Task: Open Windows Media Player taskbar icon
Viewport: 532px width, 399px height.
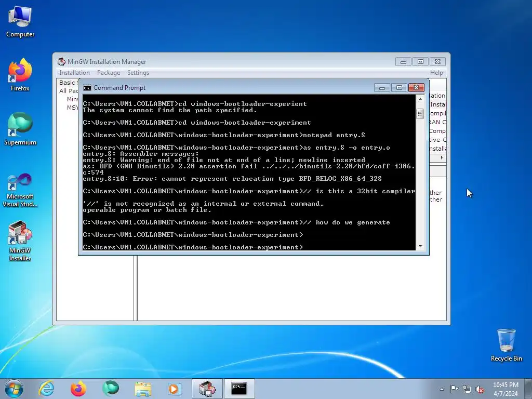Action: pos(175,389)
